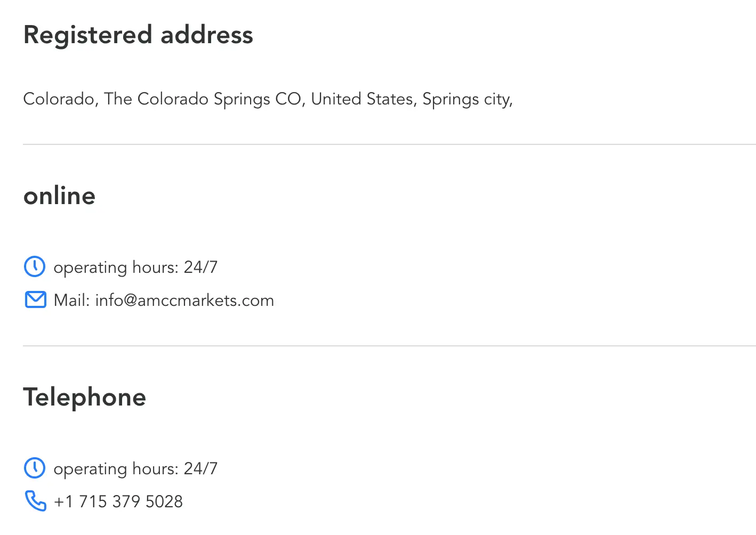Open the info@amccmarkets.com email address
The image size is (756, 535).
click(x=184, y=301)
